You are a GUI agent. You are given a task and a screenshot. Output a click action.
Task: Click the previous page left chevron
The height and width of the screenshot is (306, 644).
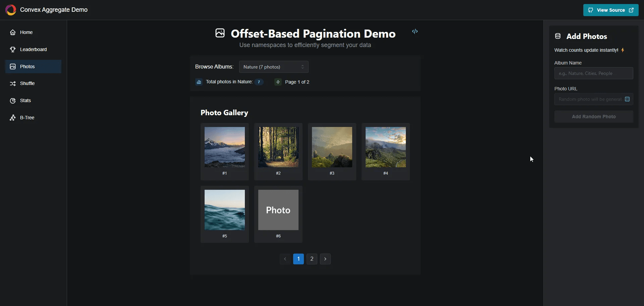(x=285, y=259)
